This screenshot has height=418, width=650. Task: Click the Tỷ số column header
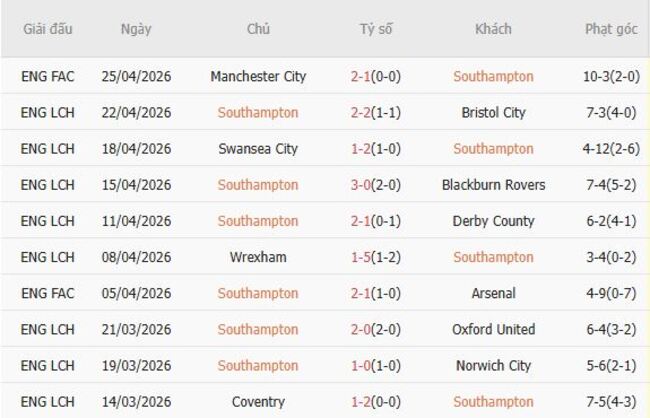point(376,29)
